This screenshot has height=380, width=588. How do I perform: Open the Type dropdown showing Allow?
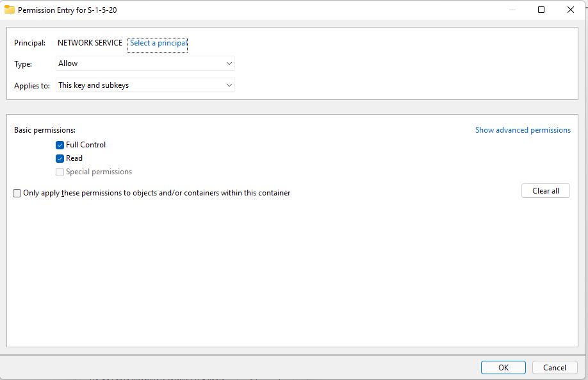[x=145, y=63]
